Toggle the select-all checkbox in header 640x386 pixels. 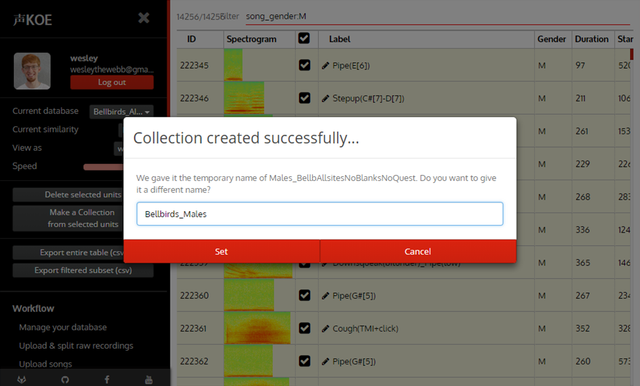[x=304, y=38]
